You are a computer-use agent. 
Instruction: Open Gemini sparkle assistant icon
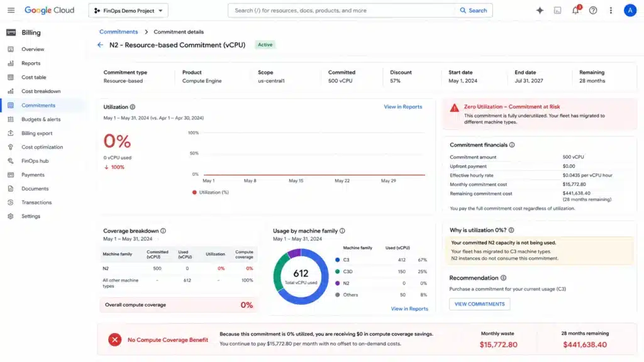[x=540, y=11]
